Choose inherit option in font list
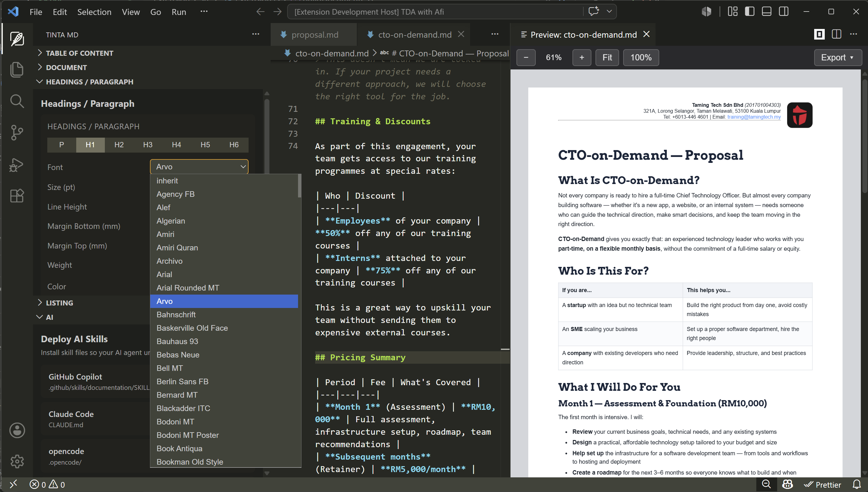Screen dimensions: 868x492 point(224,181)
